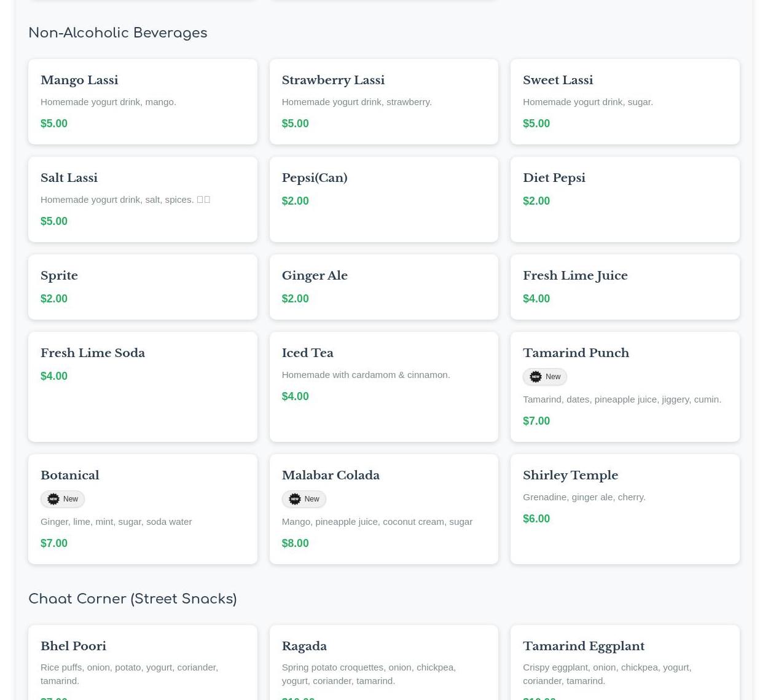Viewport: 768px width, 700px height.
Task: Select the Strawberry Lassi item title
Action: tap(333, 81)
